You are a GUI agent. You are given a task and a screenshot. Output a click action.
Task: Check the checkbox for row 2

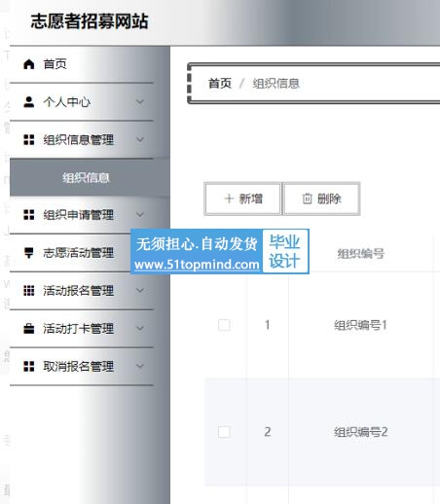[224, 432]
